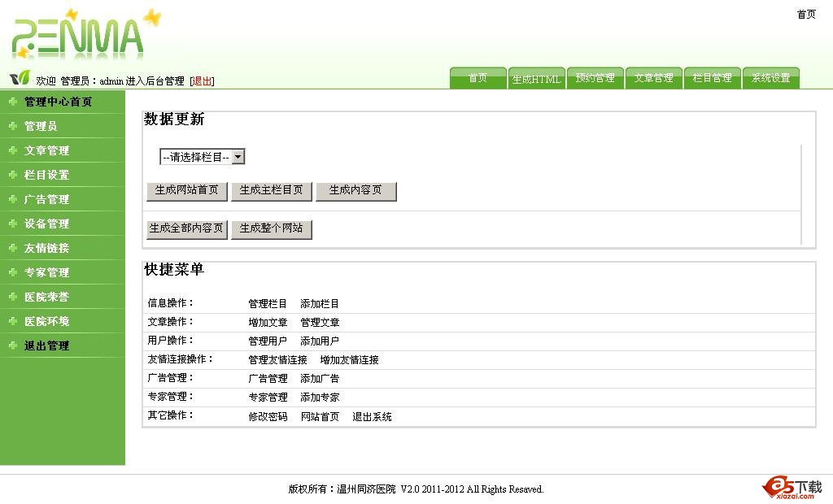Click plus icon beside 管理中心首页
The width and height of the screenshot is (833, 504).
coord(13,102)
